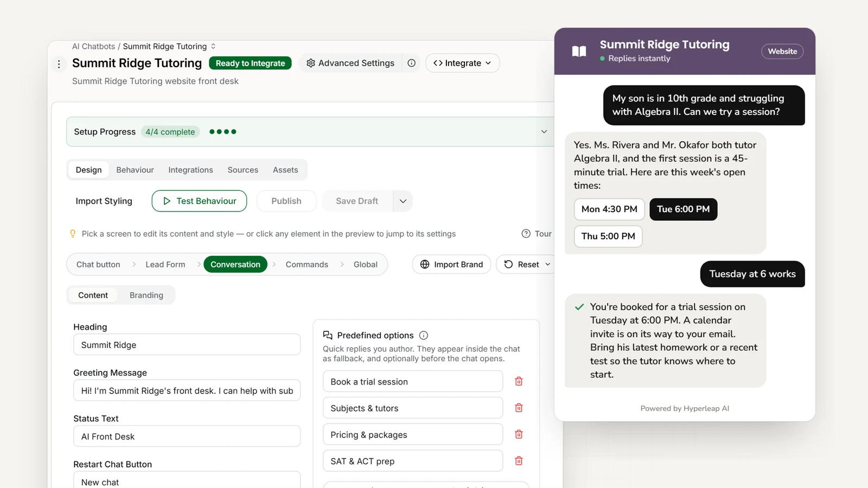Open the Integrate dropdown
Screen dimensions: 868x488
[463, 63]
